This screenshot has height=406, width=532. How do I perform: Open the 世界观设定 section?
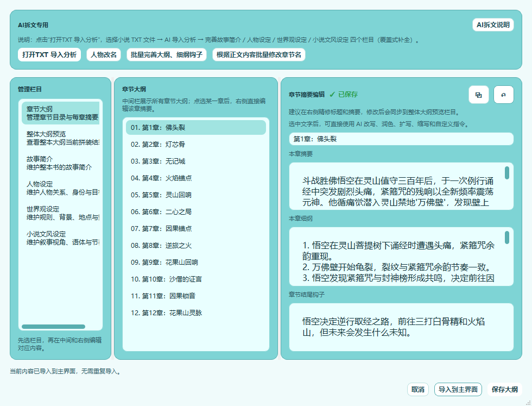point(60,213)
